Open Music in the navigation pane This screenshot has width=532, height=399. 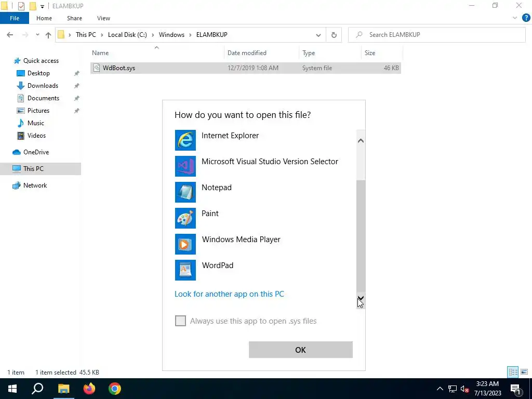point(35,123)
